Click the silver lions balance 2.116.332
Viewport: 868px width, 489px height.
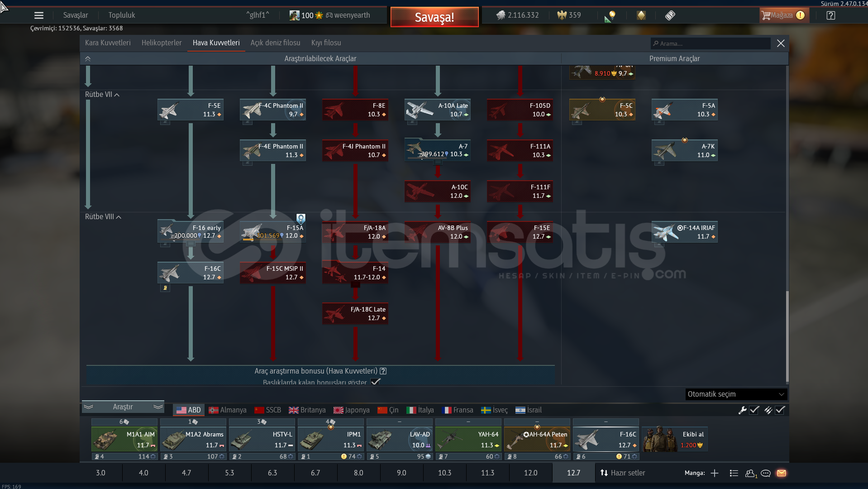tap(518, 15)
